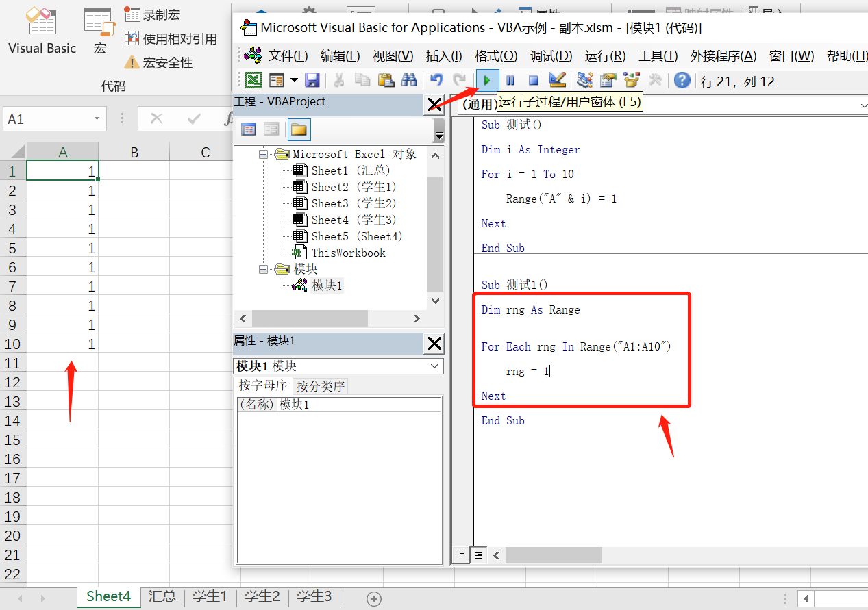Open the Find dialog via binoculars icon
The height and width of the screenshot is (610, 868).
pyautogui.click(x=409, y=80)
